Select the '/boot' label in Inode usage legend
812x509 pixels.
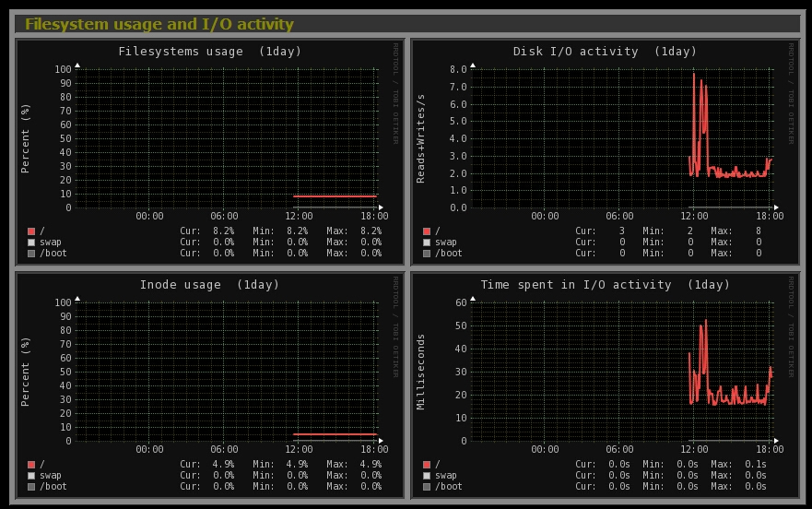pos(53,487)
